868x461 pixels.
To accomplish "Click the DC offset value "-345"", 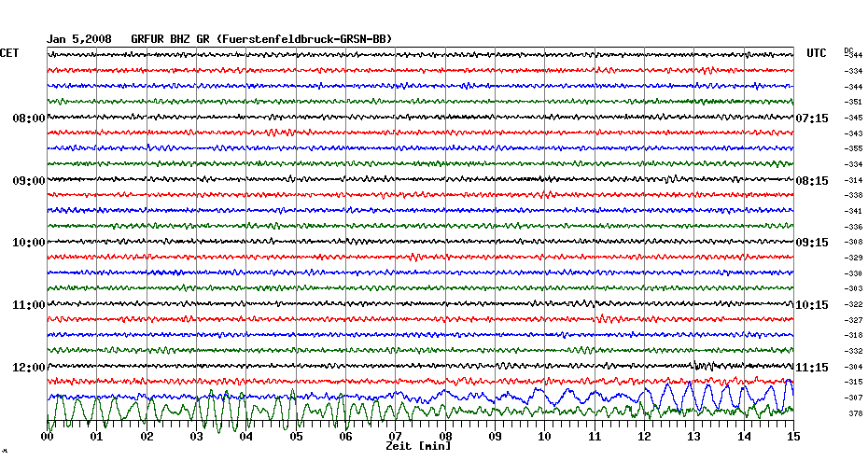I will point(854,118).
